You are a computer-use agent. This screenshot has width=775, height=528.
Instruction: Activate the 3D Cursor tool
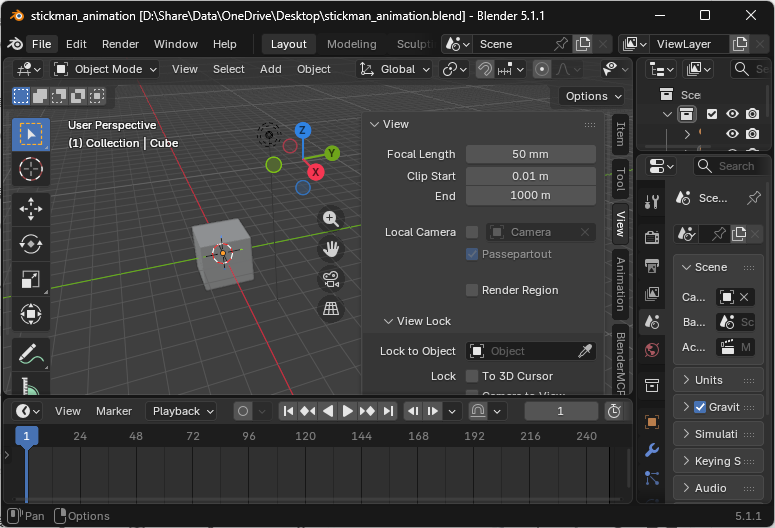coord(31,169)
